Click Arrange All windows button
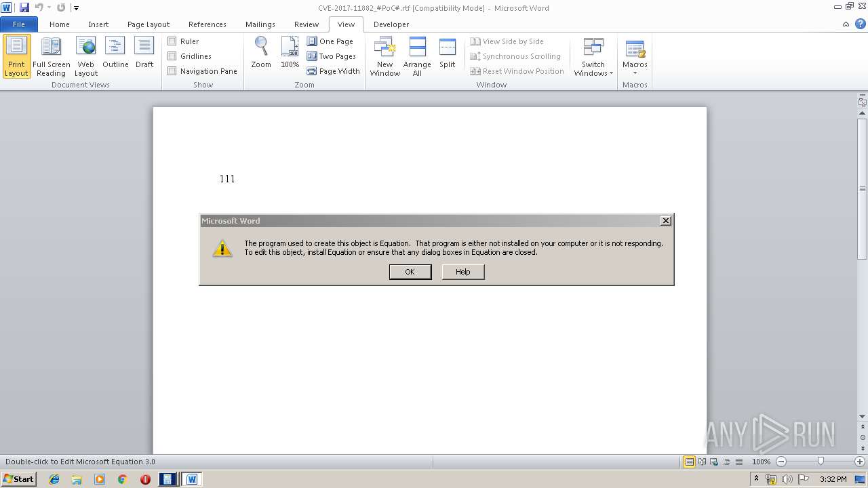This screenshot has height=488, width=868. click(417, 57)
